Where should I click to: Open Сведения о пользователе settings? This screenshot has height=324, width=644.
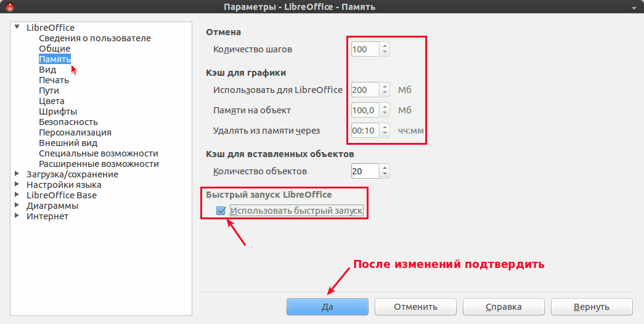tap(95, 38)
